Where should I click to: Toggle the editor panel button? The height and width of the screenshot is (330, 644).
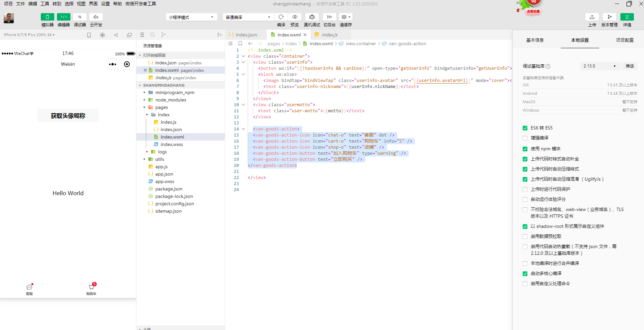(x=64, y=17)
